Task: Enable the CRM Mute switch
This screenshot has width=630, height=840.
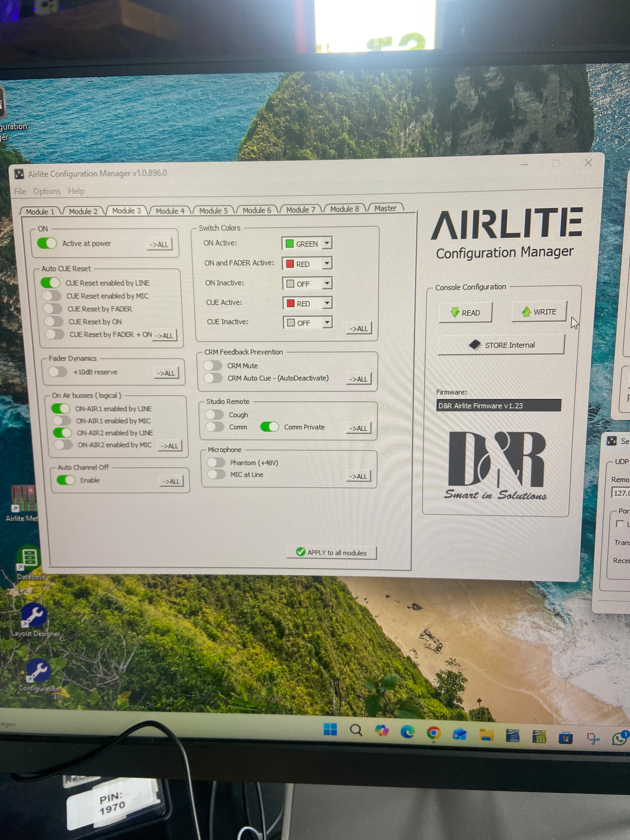Action: click(213, 365)
